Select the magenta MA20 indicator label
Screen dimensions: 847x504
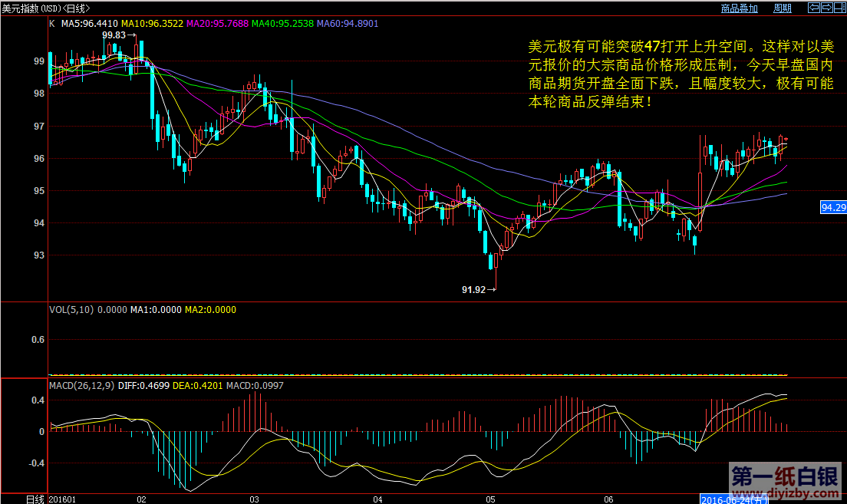point(219,24)
